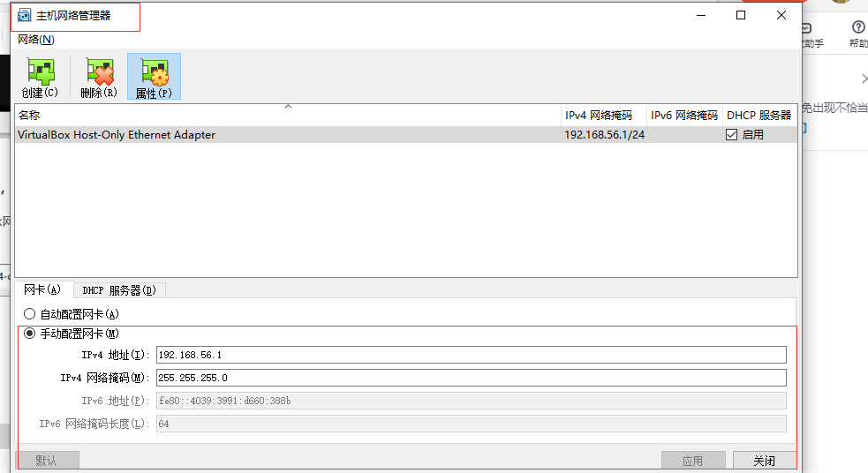Open adapter properties via the 属性 icon
This screenshot has height=473, width=868.
154,77
